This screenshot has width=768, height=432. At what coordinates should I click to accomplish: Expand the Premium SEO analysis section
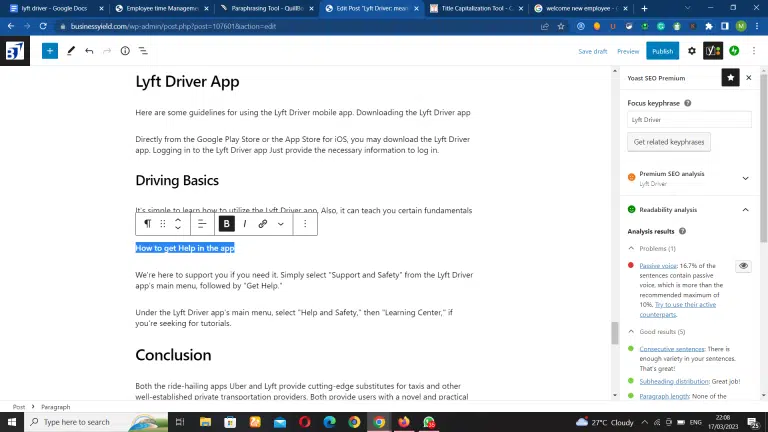coord(745,179)
